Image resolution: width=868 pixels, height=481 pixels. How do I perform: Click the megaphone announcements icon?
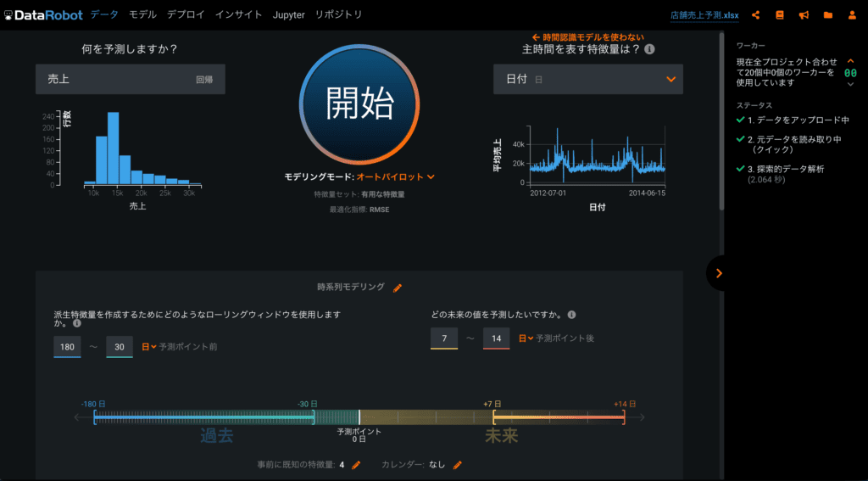pos(804,15)
